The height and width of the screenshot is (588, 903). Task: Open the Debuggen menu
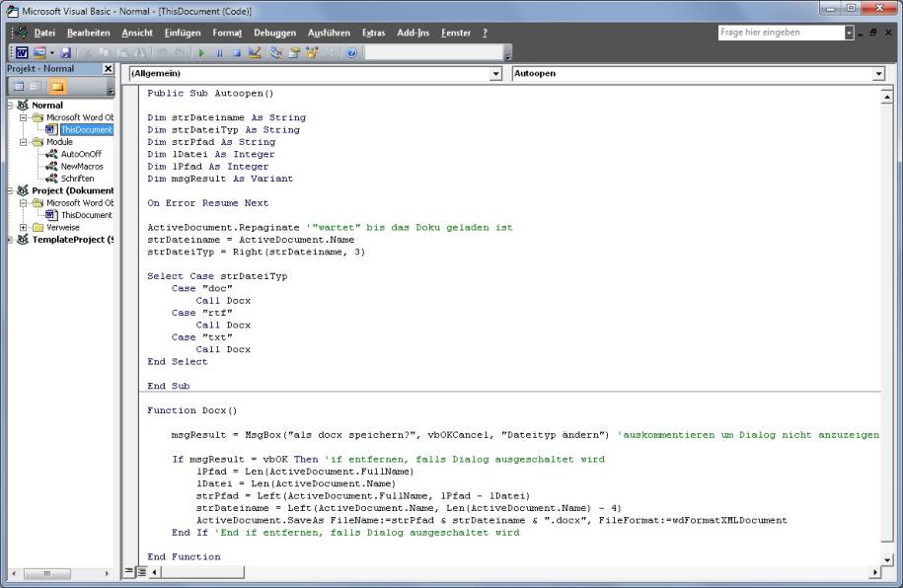[x=274, y=33]
